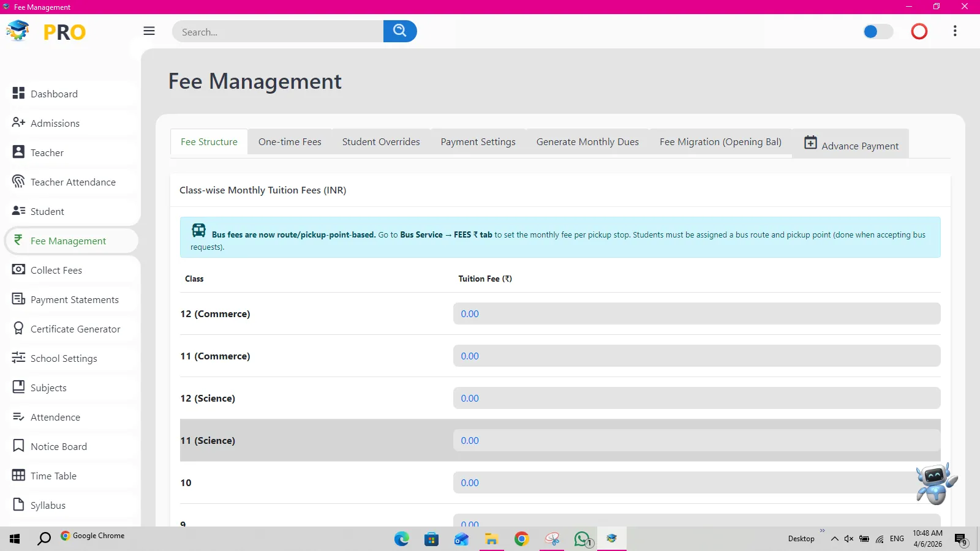The image size is (980, 551).
Task: Open Windows Start menu
Action: (x=15, y=539)
